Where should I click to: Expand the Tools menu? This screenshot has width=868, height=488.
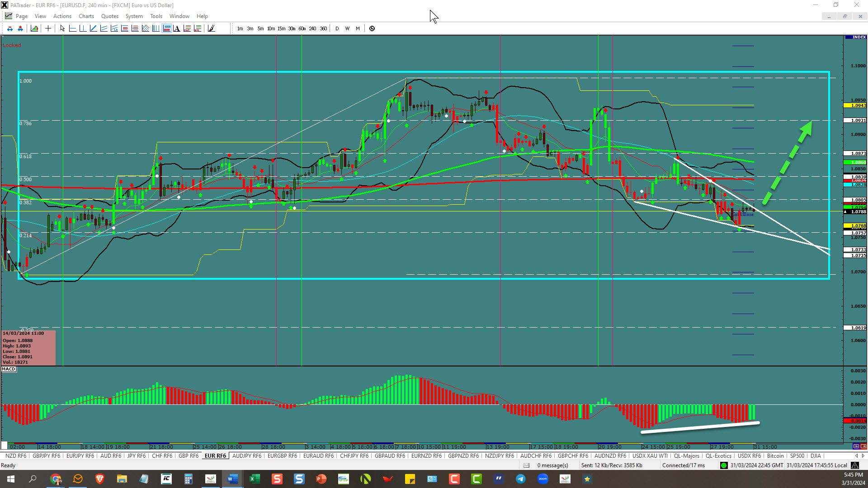tap(156, 16)
